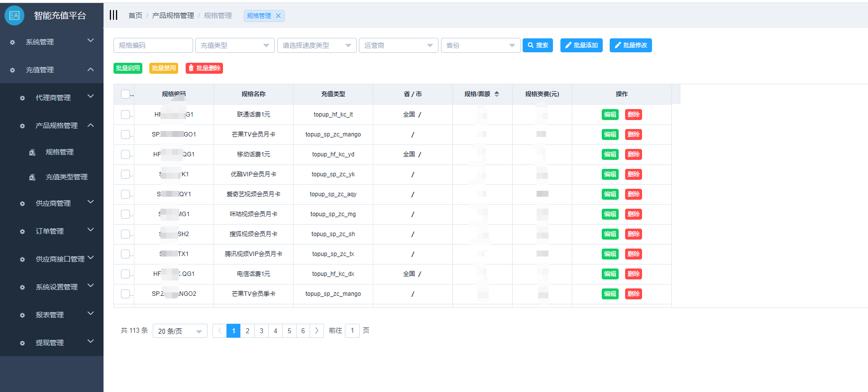Click gear icon beside 系统管理
Image resolution: width=868 pixels, height=392 pixels.
pos(12,42)
